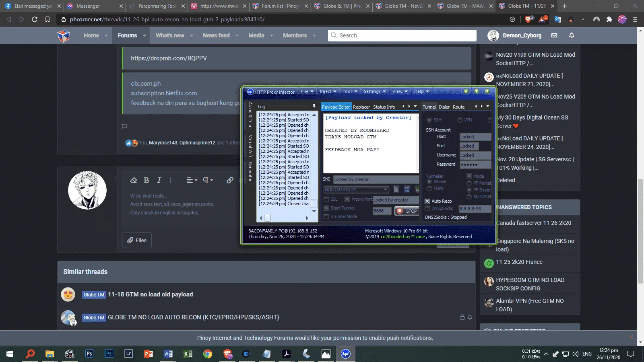The height and width of the screenshot is (362, 644).
Task: Reload the current forum page
Action: click(35, 19)
